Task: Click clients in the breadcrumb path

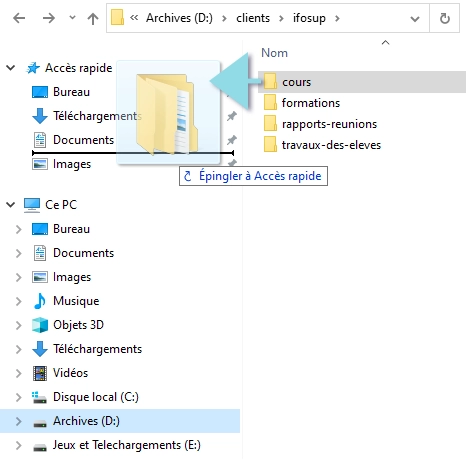Action: [253, 18]
